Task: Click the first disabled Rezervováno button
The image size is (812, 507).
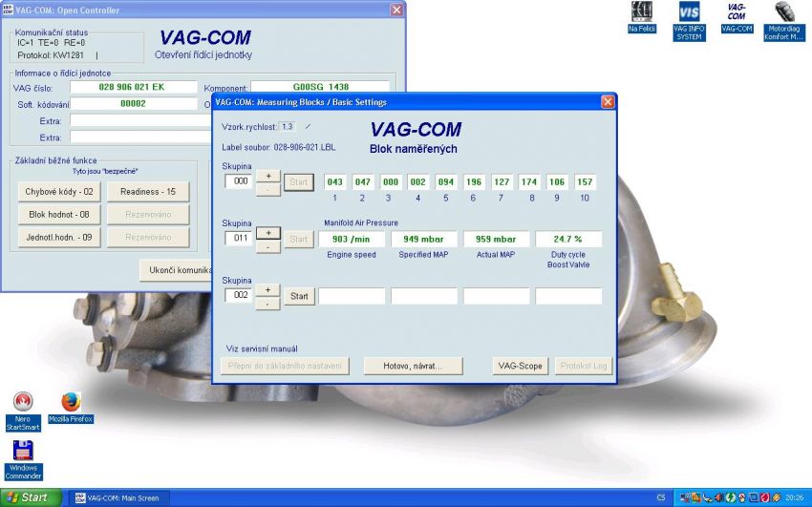Action: (148, 214)
